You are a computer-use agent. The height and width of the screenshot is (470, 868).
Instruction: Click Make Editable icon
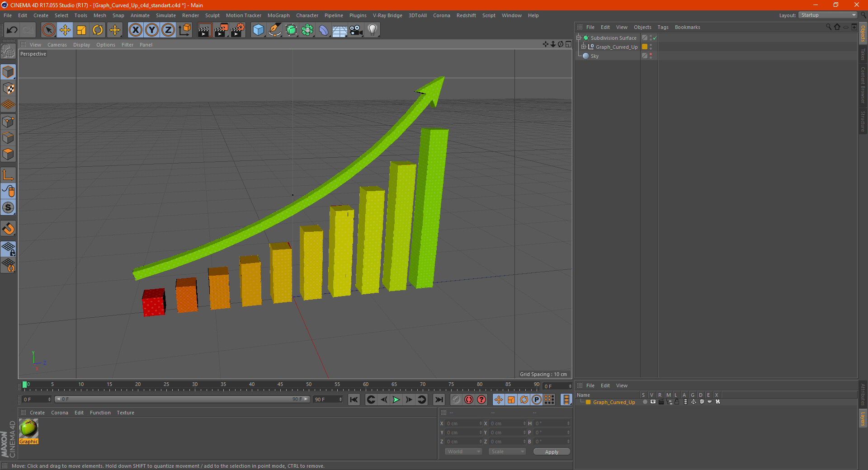8,52
